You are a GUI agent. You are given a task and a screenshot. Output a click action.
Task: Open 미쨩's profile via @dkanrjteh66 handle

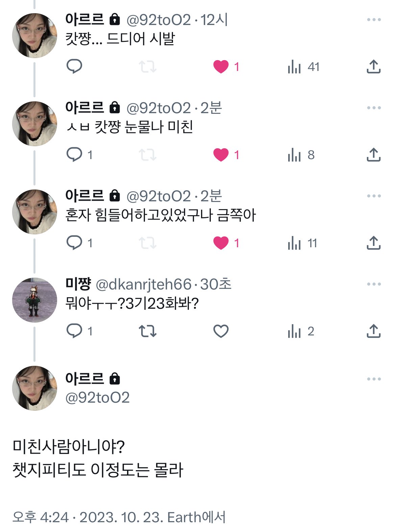pos(144,284)
